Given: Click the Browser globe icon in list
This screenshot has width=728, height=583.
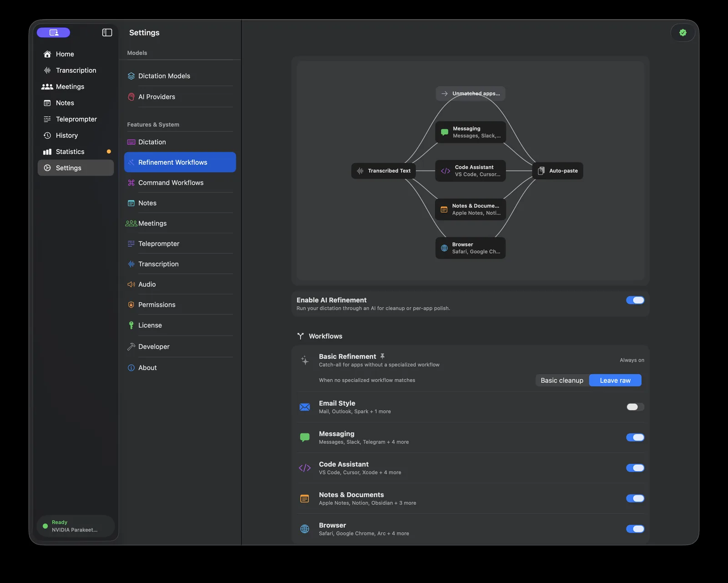Looking at the screenshot, I should 305,529.
